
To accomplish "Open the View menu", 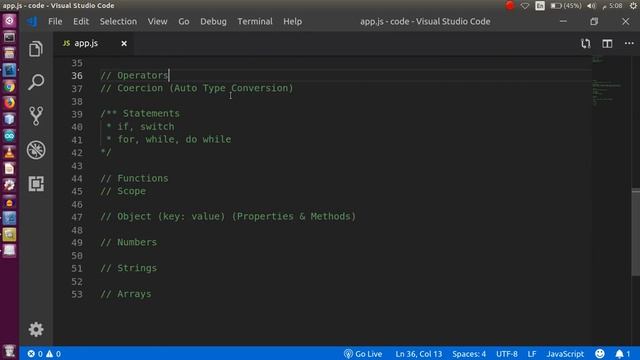I will [x=158, y=21].
